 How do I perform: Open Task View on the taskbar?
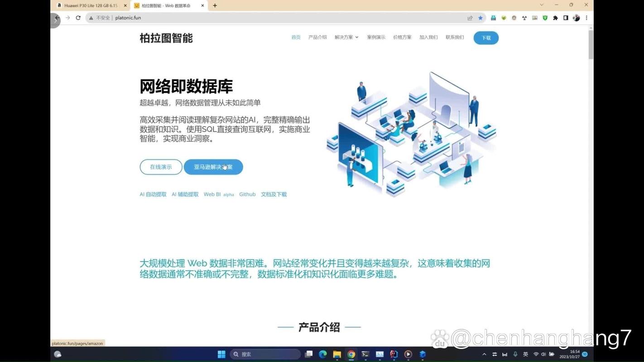click(x=308, y=354)
